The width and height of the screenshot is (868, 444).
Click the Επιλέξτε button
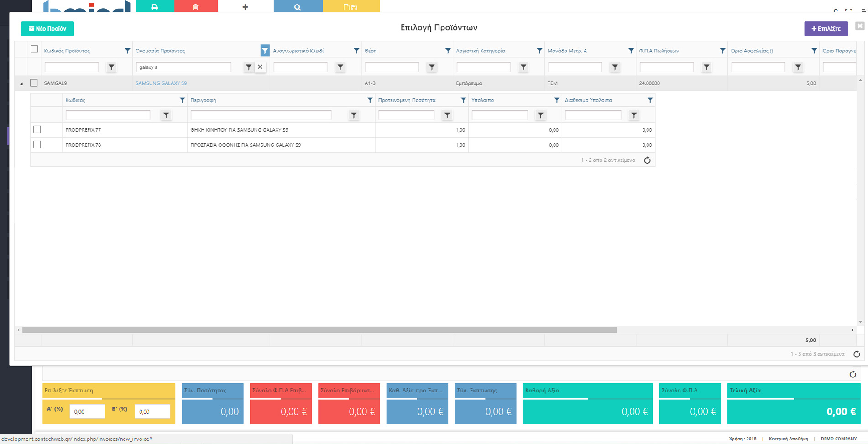tap(826, 28)
